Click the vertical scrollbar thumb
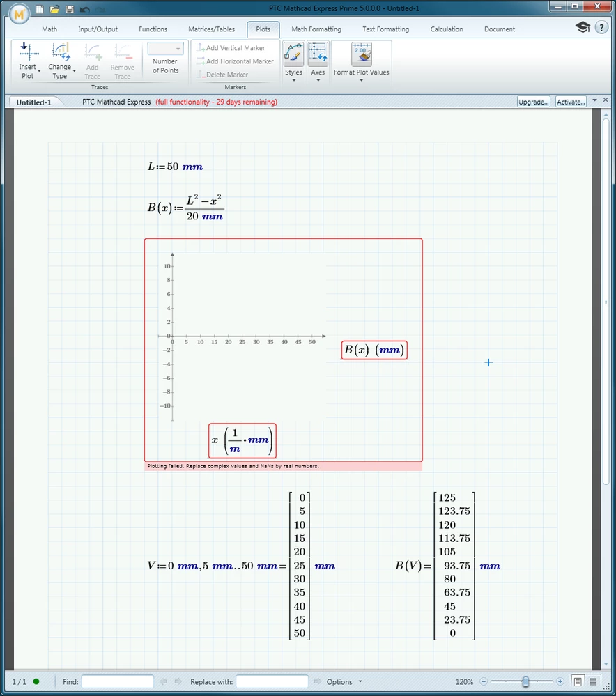This screenshot has width=616, height=696. click(606, 302)
